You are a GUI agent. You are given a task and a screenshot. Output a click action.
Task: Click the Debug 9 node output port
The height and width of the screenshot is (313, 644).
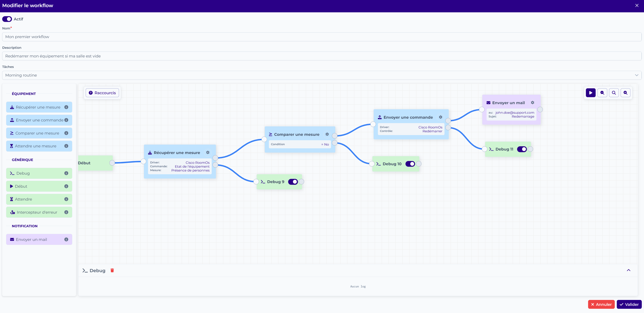tap(302, 182)
